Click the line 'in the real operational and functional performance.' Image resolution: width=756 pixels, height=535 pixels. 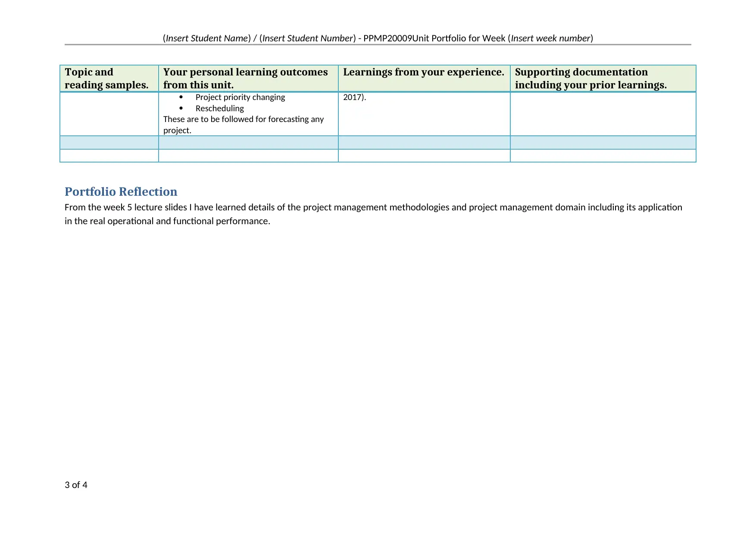pos(167,221)
